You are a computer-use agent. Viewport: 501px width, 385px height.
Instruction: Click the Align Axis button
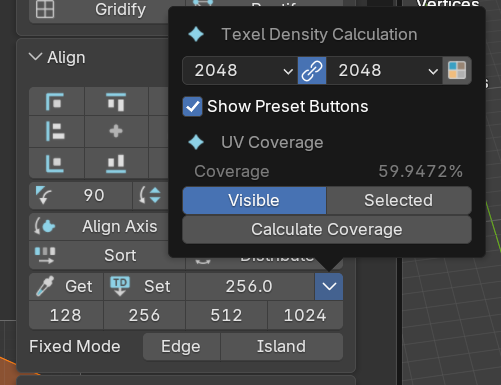(99, 227)
